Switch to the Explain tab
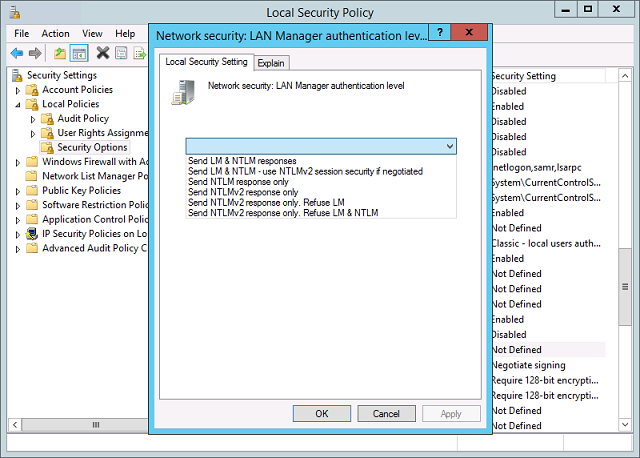 (270, 63)
